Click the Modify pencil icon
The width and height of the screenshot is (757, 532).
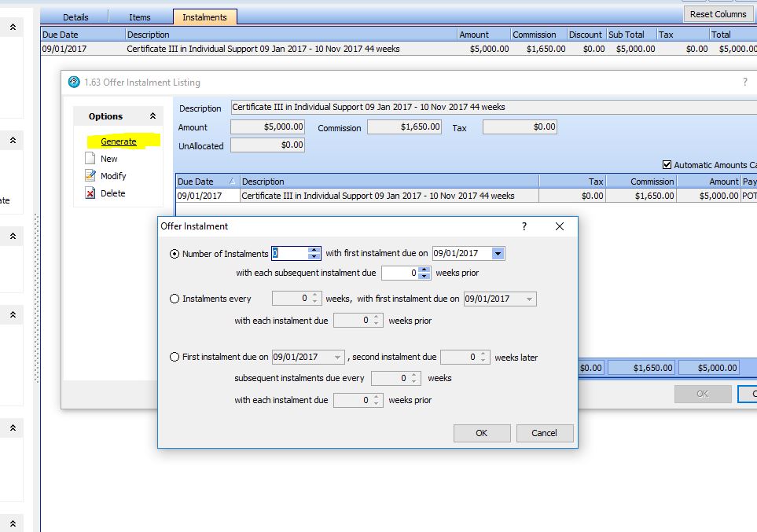click(90, 176)
